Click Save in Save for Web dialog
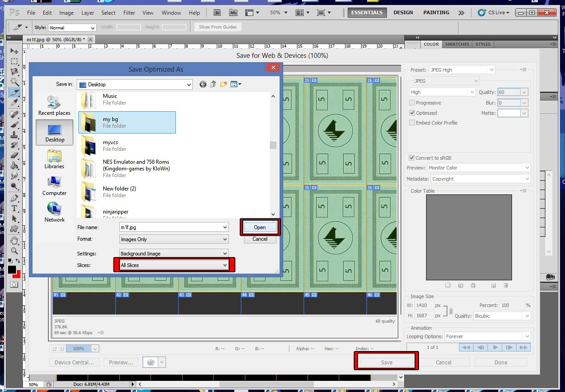This screenshot has height=392, width=565. (386, 362)
